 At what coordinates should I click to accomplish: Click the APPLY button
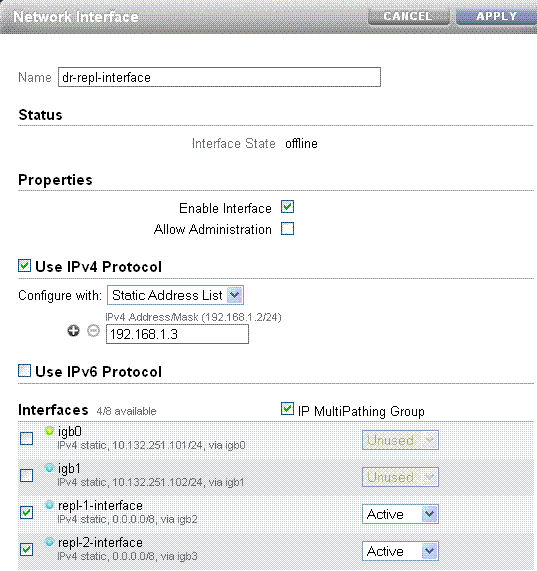point(497,16)
